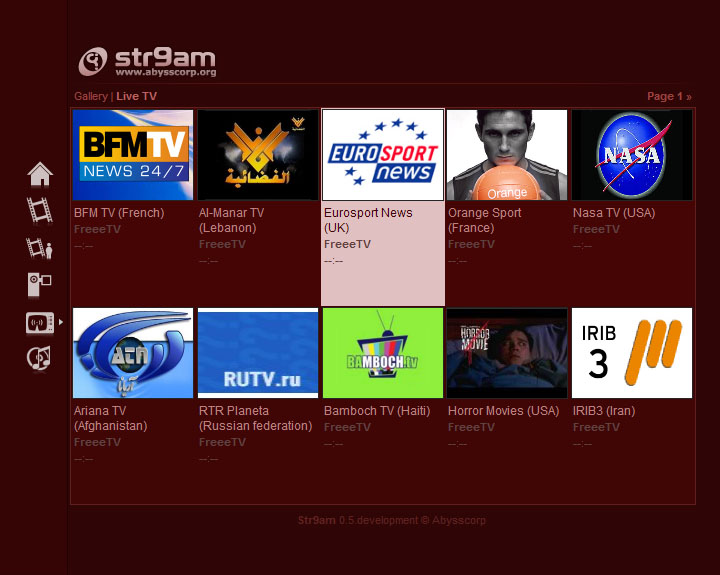Open the BFM TV thumbnail
This screenshot has width=720, height=575.
click(x=133, y=155)
